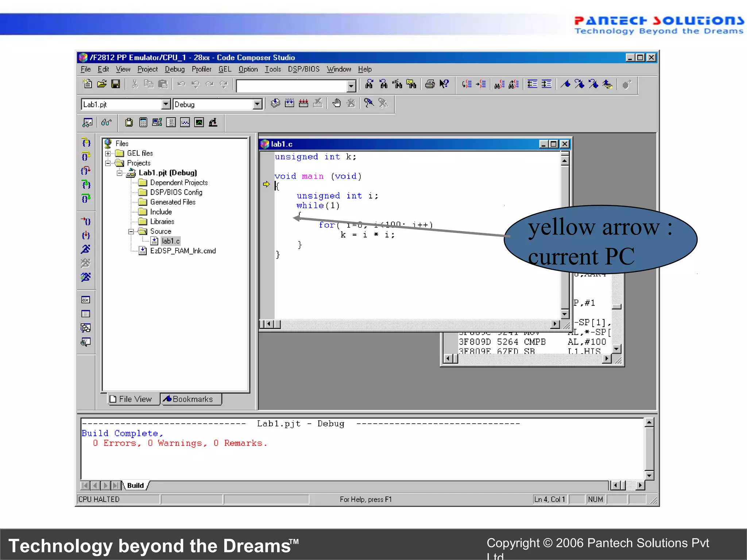Screen dimensions: 747x560
Task: Click the 'Build Complete,' output text
Action: (123, 433)
